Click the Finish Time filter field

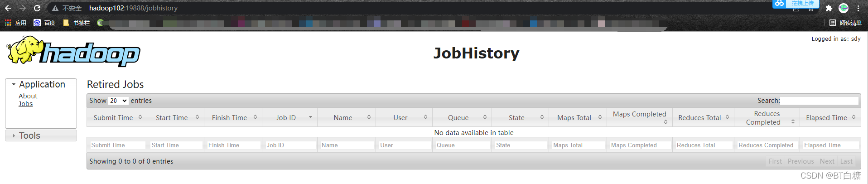click(233, 145)
